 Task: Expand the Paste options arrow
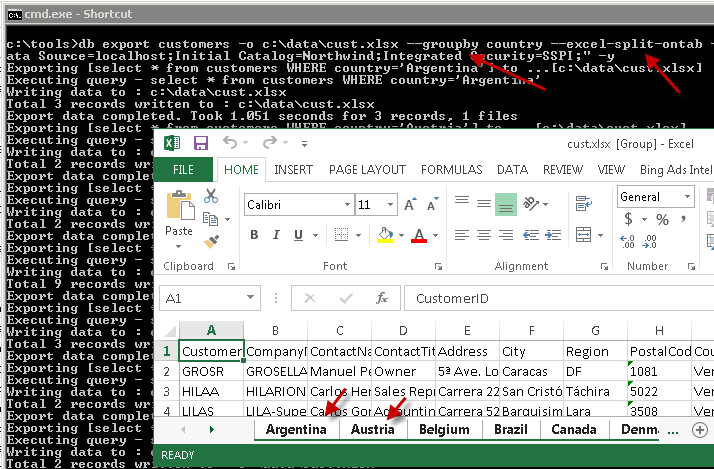(x=178, y=246)
